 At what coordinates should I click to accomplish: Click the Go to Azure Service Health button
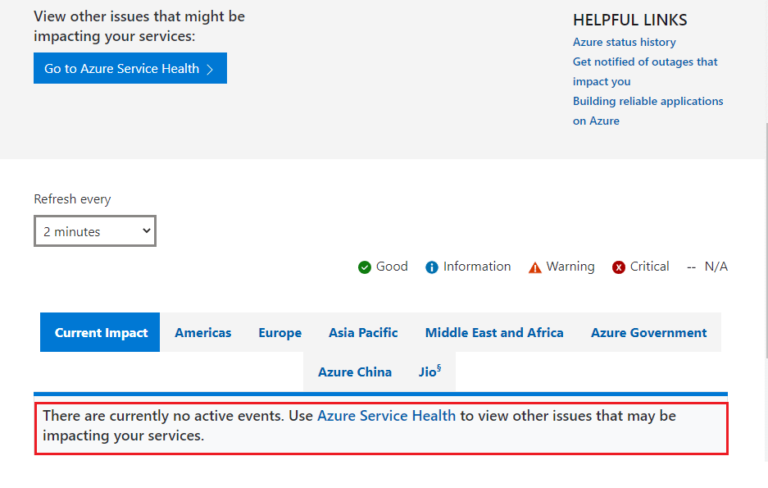click(x=130, y=69)
